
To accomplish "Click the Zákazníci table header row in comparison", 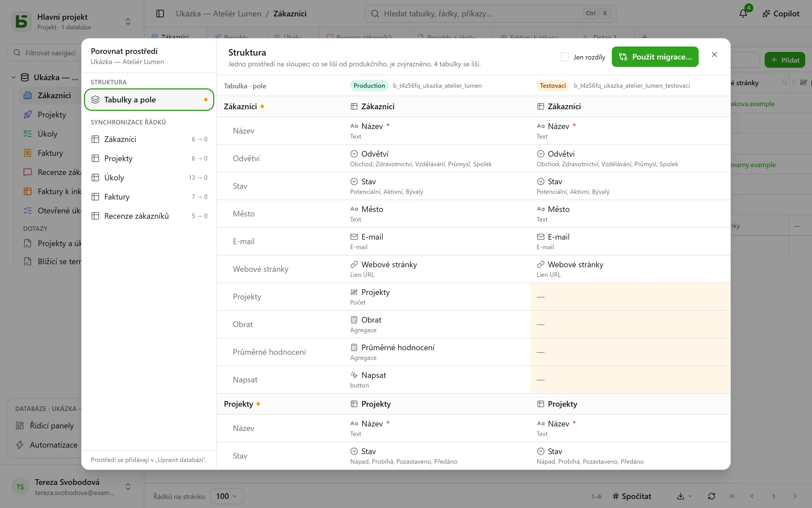I will click(473, 106).
